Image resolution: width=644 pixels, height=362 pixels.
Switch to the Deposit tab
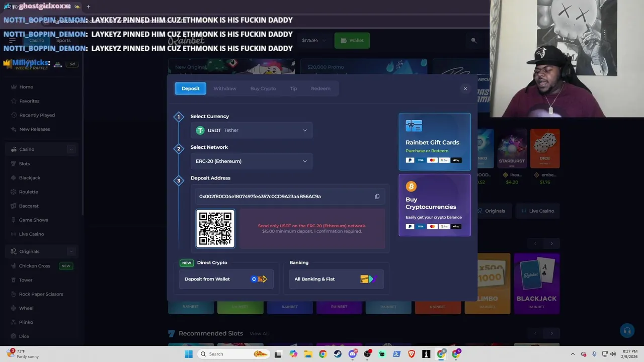point(190,88)
